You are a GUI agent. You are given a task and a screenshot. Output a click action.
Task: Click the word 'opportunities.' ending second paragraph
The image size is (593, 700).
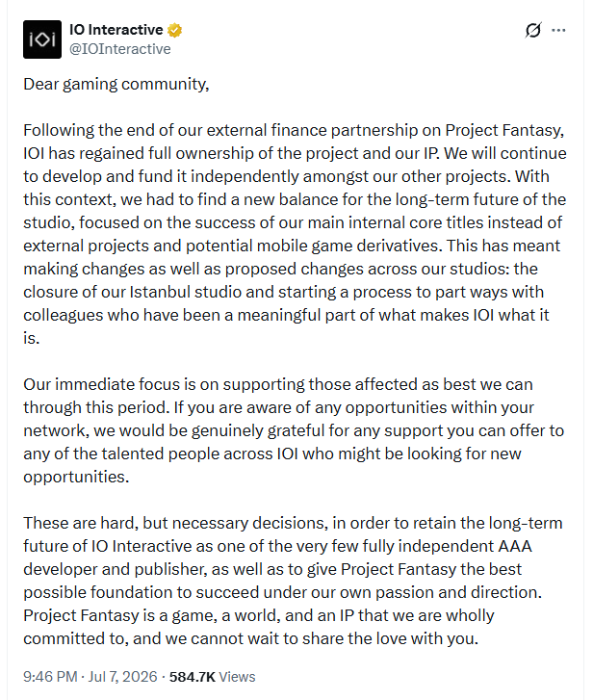pos(76,477)
